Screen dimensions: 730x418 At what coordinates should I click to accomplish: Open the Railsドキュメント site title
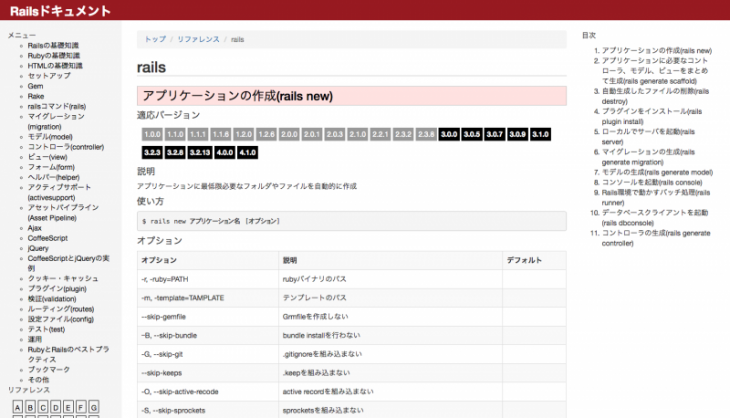coord(60,11)
